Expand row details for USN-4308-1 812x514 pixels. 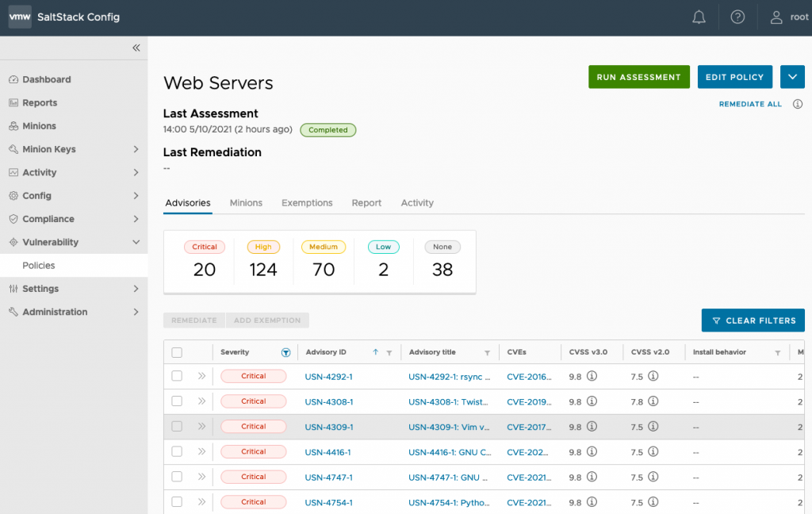click(x=201, y=401)
